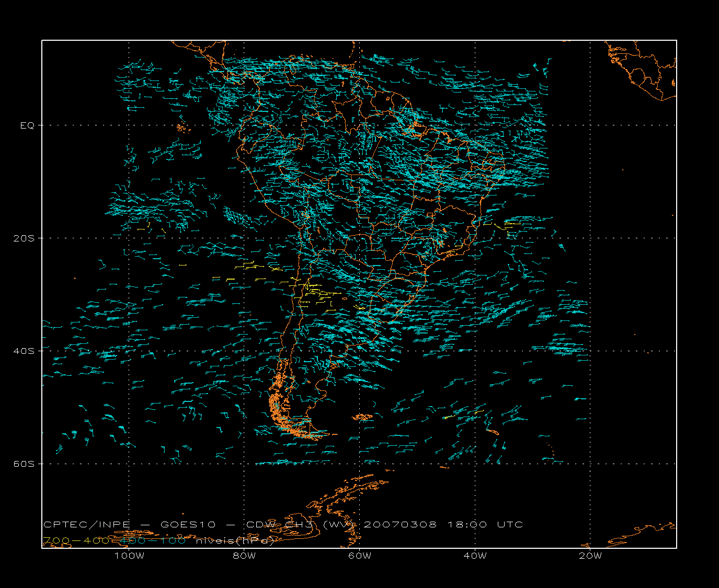This screenshot has height=588, width=719.
Task: Click the '100W' longitude label
Action: 129,556
